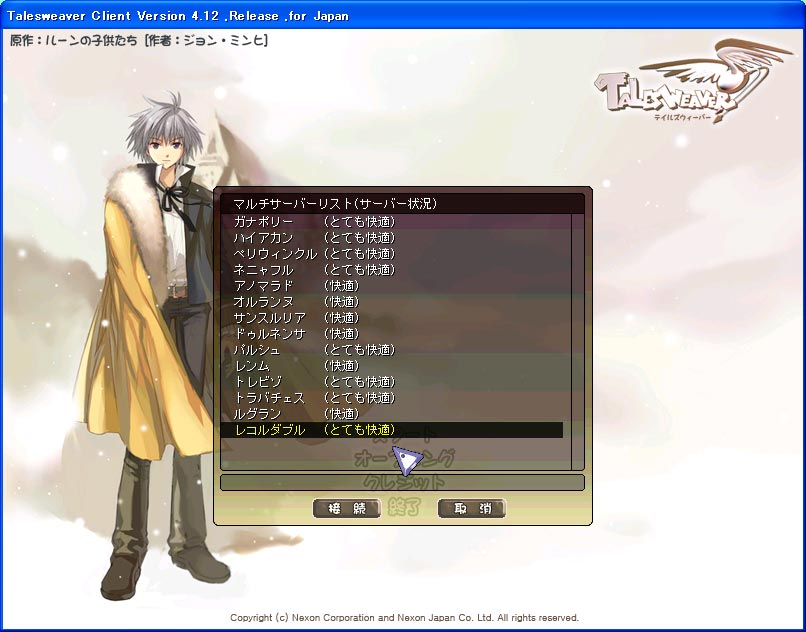Viewport: 806px width, 632px height.
Task: Click the highlighted レコルダブル server
Action: (392, 430)
